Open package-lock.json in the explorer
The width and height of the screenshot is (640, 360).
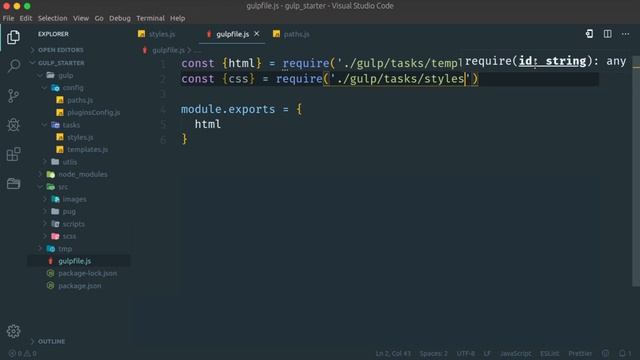point(87,273)
